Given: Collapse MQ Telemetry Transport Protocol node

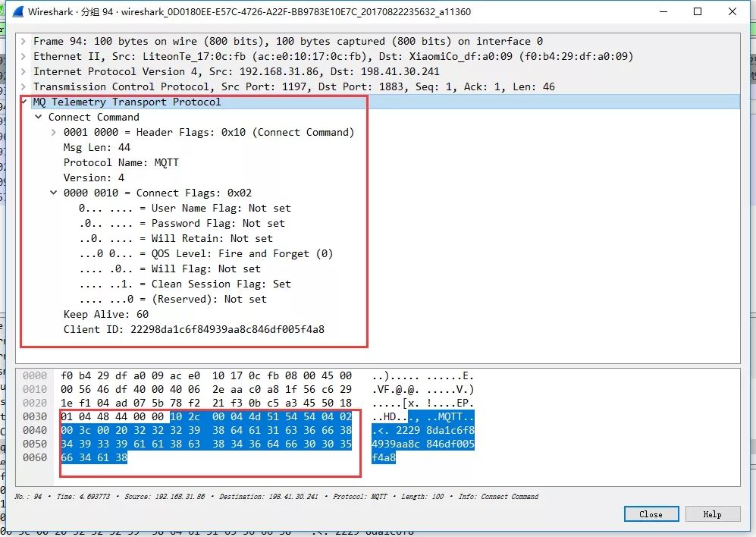Looking at the screenshot, I should click(24, 102).
